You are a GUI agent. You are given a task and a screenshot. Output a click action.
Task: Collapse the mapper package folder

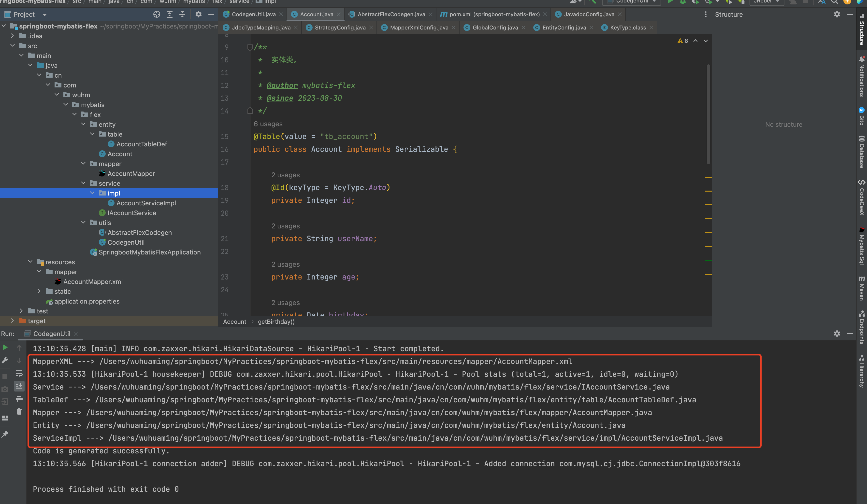click(x=83, y=164)
